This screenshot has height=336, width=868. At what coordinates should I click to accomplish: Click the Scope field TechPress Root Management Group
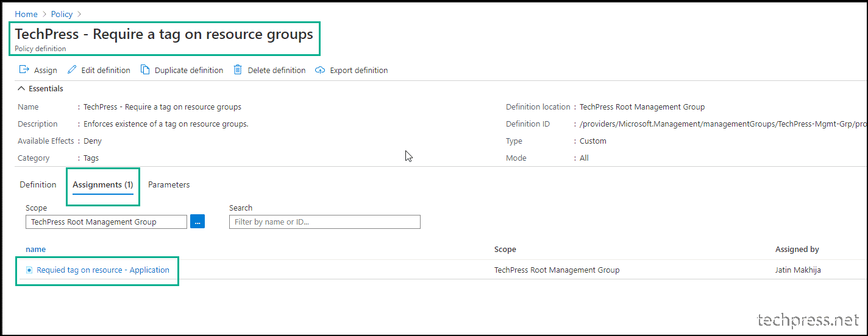pos(106,222)
